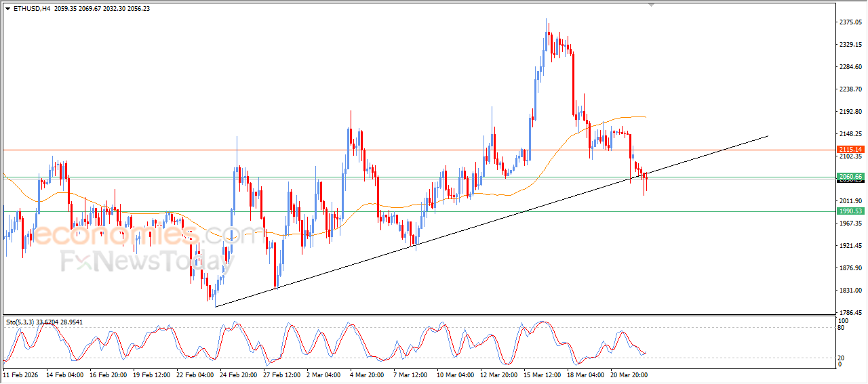This screenshot has height=384, width=868.
Task: Click the 2375.05 price scale value
Action: (850, 22)
